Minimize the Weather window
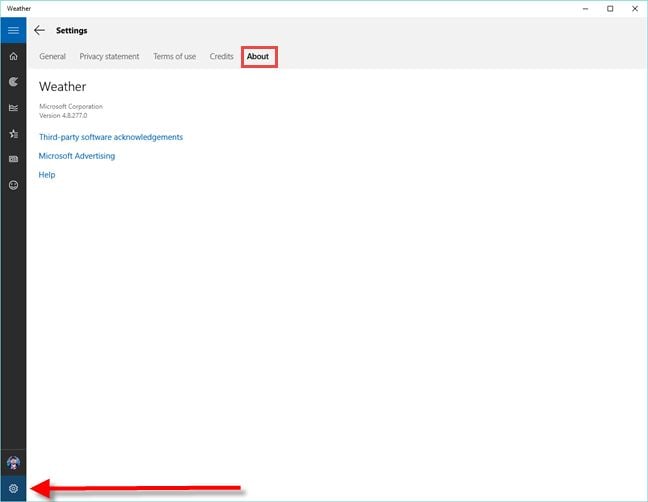Image resolution: width=648 pixels, height=502 pixels. click(x=585, y=9)
